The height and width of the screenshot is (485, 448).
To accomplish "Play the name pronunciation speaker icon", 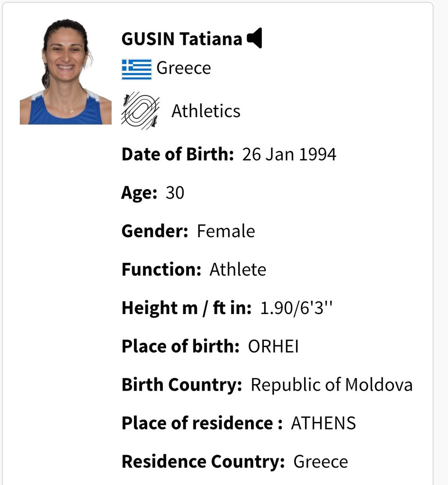I will pos(254,38).
